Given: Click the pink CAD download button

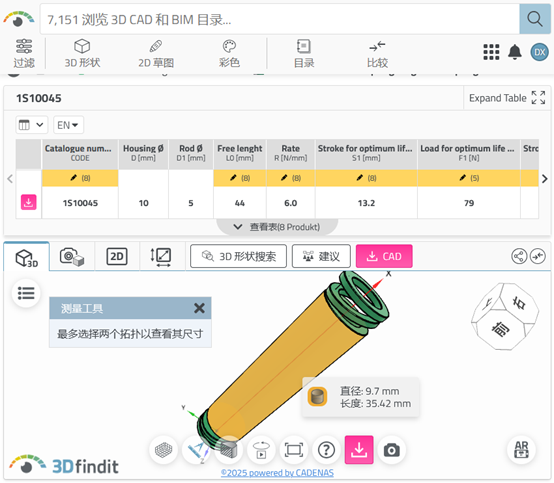Looking at the screenshot, I should click(384, 256).
